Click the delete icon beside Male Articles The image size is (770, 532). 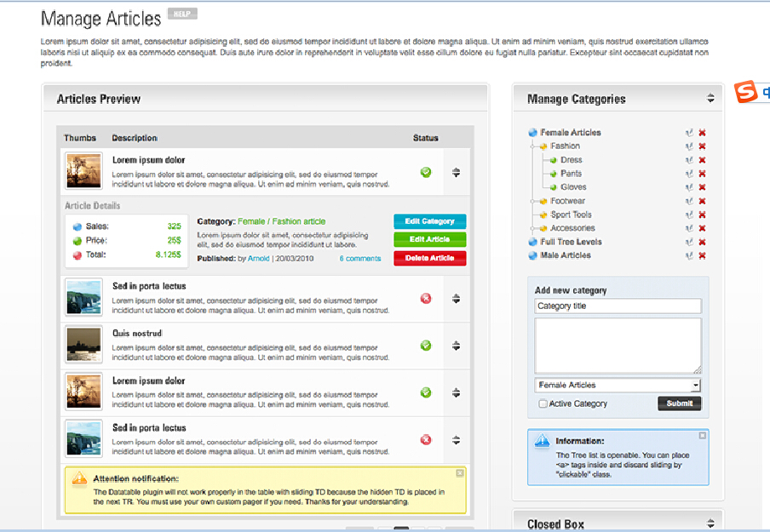(x=702, y=255)
